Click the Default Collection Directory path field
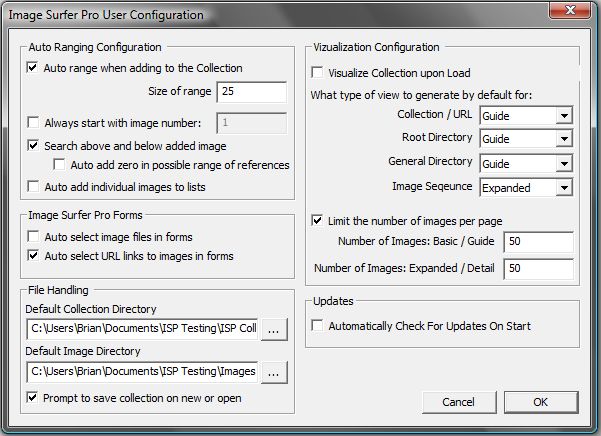 point(142,329)
